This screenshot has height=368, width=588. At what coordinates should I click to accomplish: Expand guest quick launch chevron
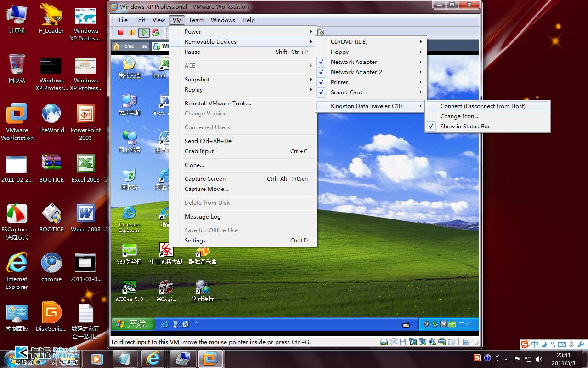click(198, 322)
